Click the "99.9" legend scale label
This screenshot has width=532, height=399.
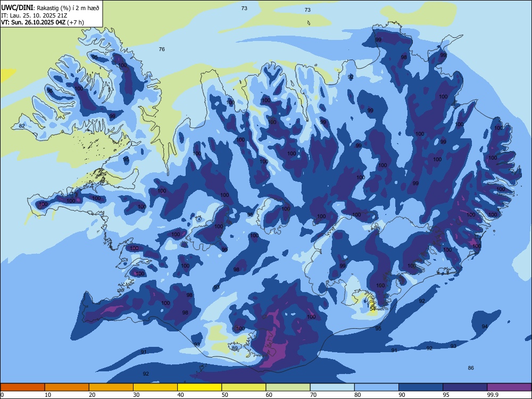493,395
